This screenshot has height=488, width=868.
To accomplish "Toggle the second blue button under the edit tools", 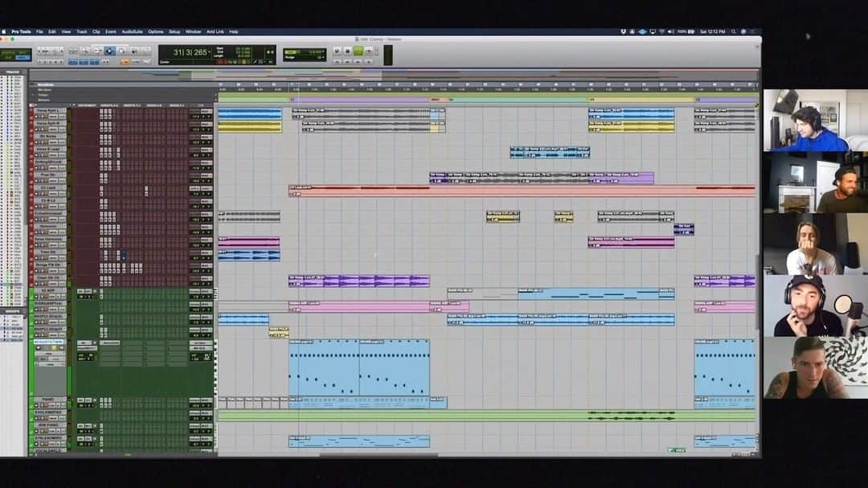I will tap(84, 62).
